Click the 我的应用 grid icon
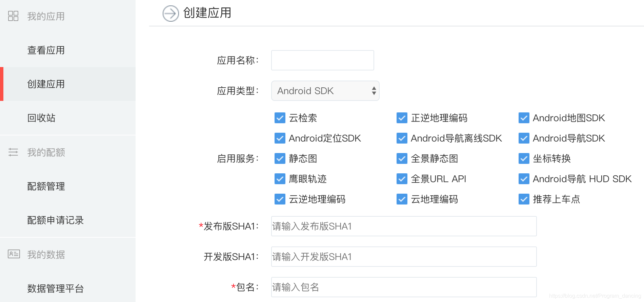 point(13,16)
